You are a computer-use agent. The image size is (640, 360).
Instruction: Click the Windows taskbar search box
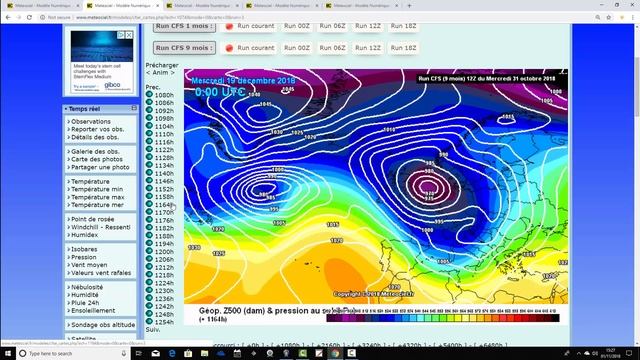click(73, 353)
